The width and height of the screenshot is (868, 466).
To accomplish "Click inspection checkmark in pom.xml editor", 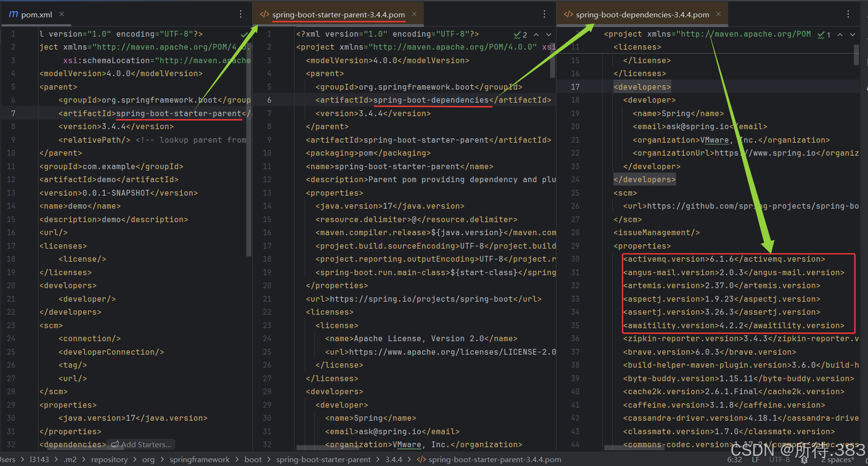I will click(244, 35).
